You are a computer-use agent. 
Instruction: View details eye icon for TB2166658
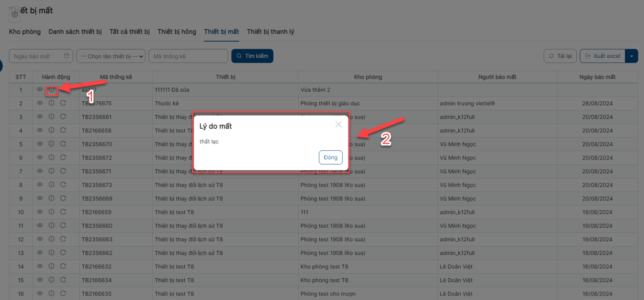40,130
